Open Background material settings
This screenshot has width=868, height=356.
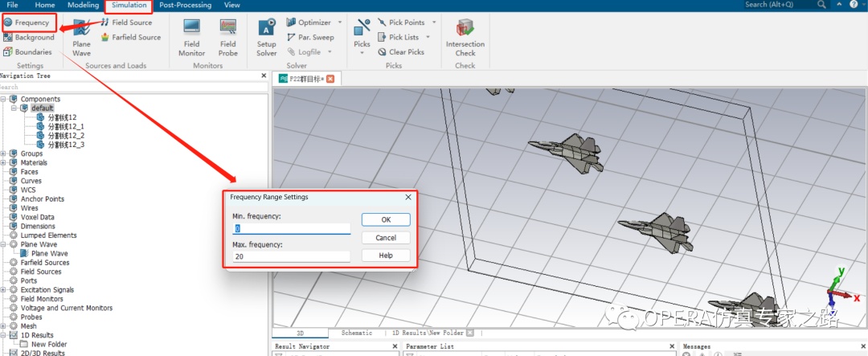click(29, 38)
